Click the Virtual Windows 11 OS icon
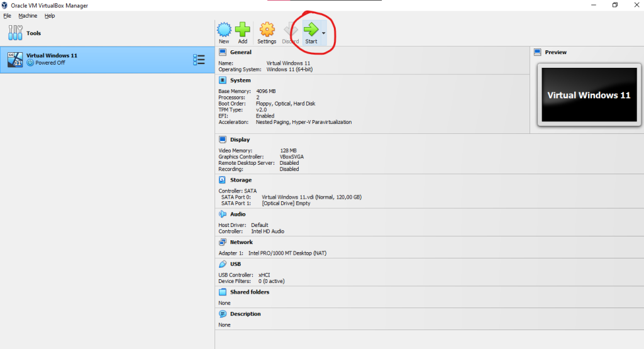This screenshot has width=644, height=349. pyautogui.click(x=15, y=60)
